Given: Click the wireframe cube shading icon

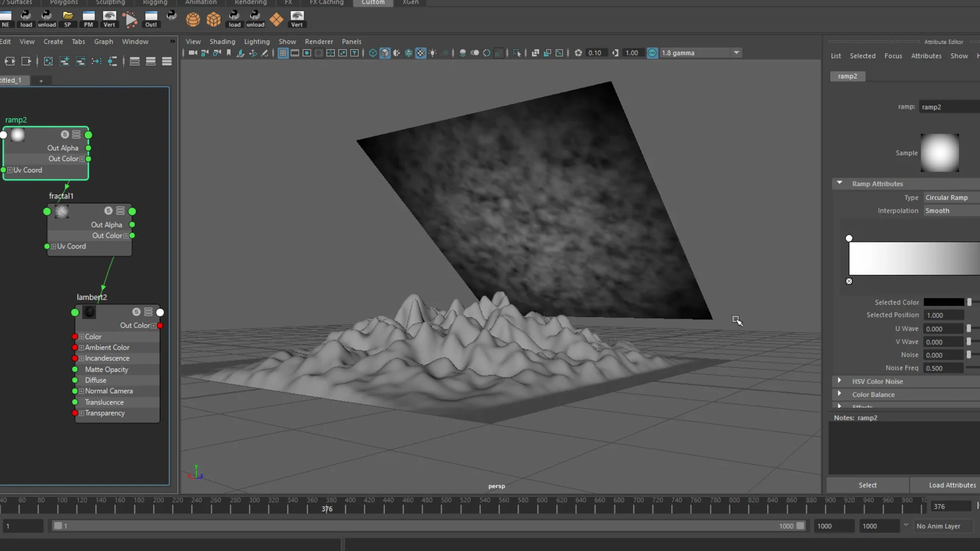Looking at the screenshot, I should point(373,53).
